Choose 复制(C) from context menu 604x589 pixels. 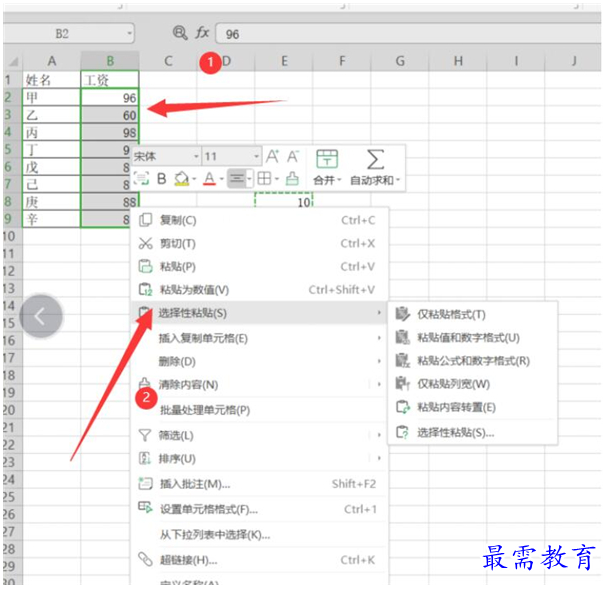(259, 220)
